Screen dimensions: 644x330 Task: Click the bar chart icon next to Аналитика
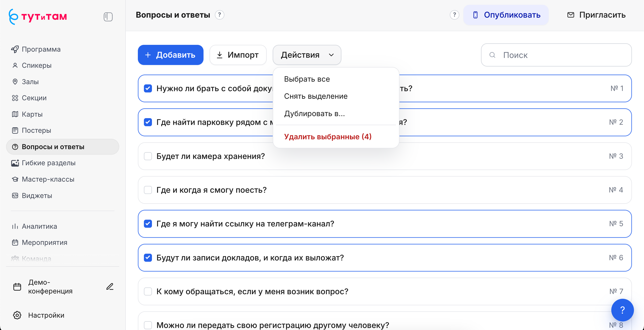pyautogui.click(x=15, y=226)
